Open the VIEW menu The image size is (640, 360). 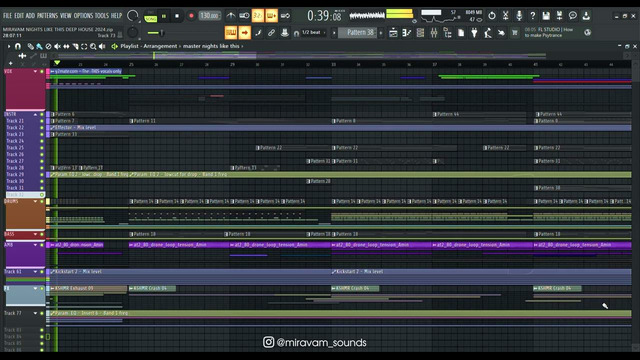coord(66,16)
